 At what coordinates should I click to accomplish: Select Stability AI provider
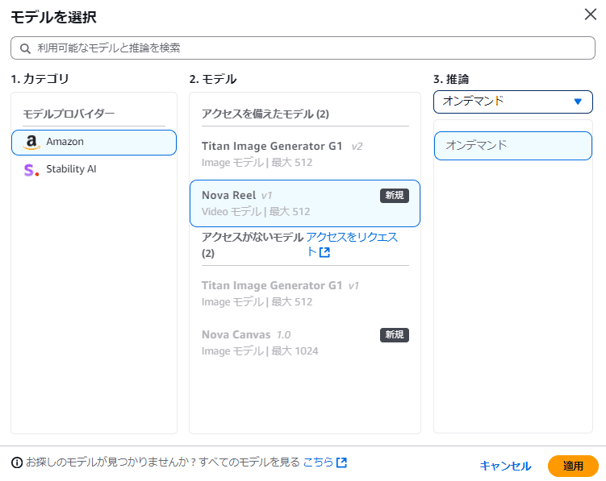[x=94, y=169]
